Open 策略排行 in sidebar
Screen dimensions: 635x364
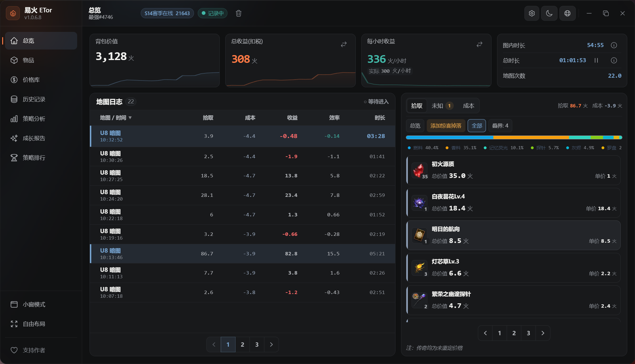[41, 158]
